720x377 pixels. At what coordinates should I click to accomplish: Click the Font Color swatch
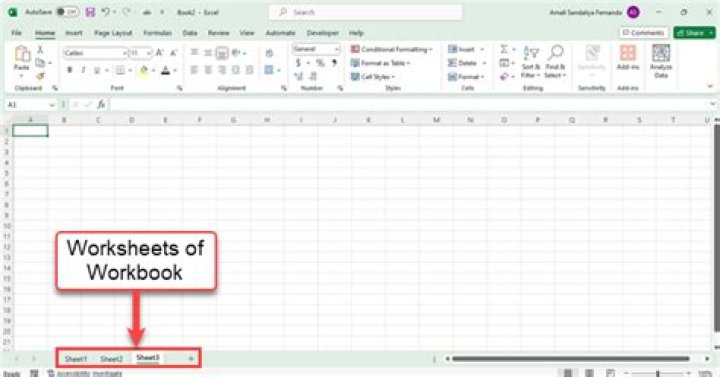(x=166, y=70)
